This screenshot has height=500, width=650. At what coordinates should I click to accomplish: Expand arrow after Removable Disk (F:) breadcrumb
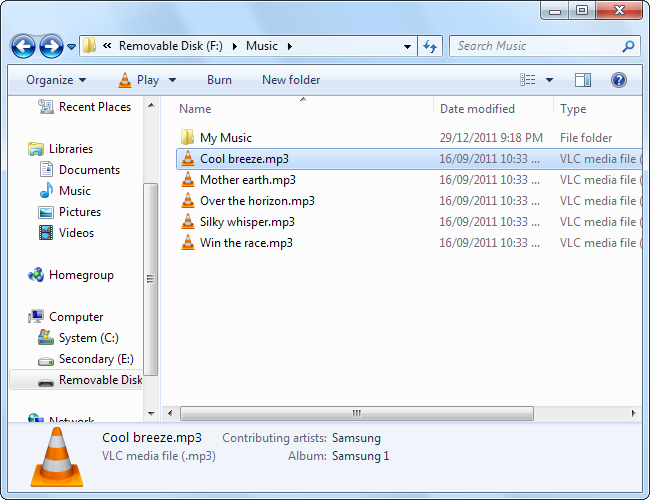[235, 46]
